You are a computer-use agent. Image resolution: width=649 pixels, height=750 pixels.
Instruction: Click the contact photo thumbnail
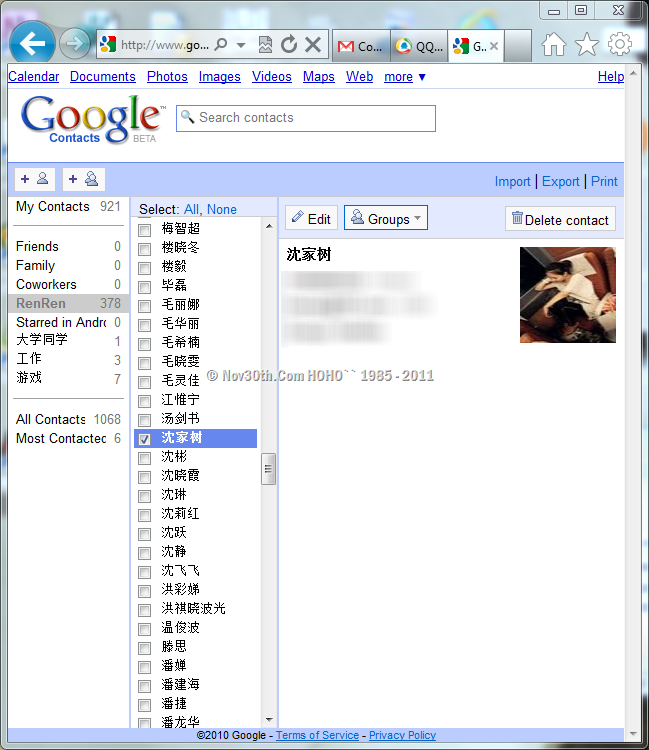pos(568,295)
